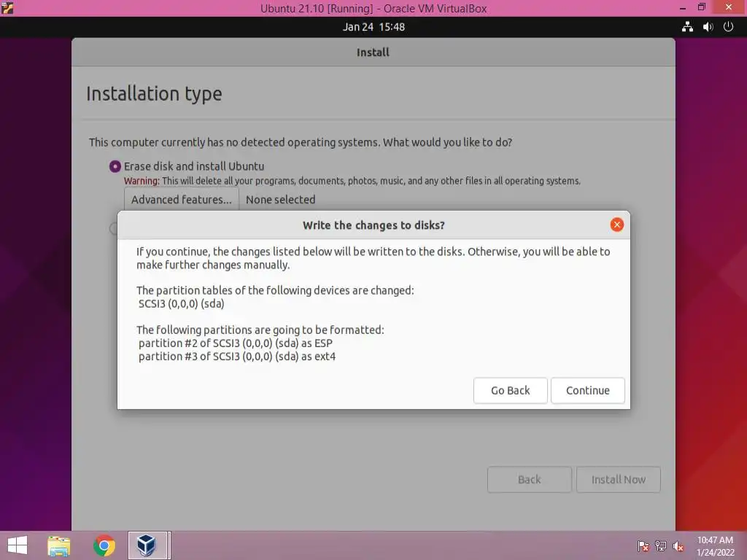
Task: Click the None selected text
Action: [281, 200]
